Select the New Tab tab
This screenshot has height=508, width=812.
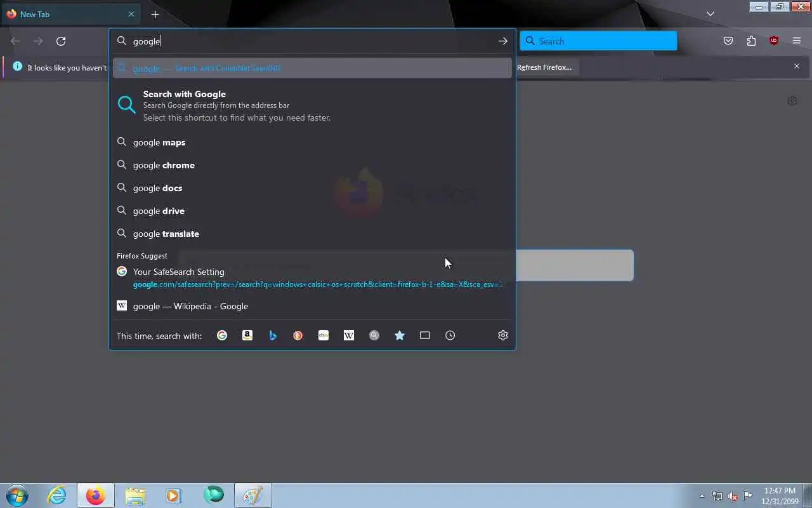pyautogui.click(x=70, y=14)
